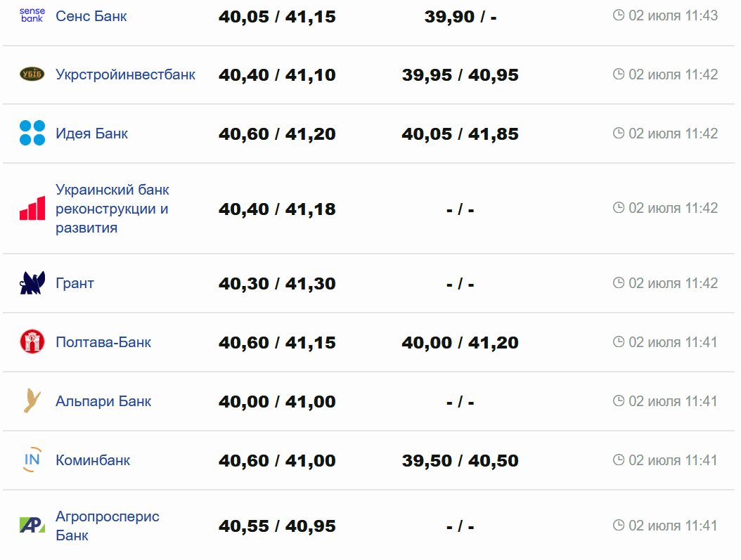Image resolution: width=741 pixels, height=560 pixels.
Task: Click the Укрстройинвестбанк logo icon
Action: point(32,74)
